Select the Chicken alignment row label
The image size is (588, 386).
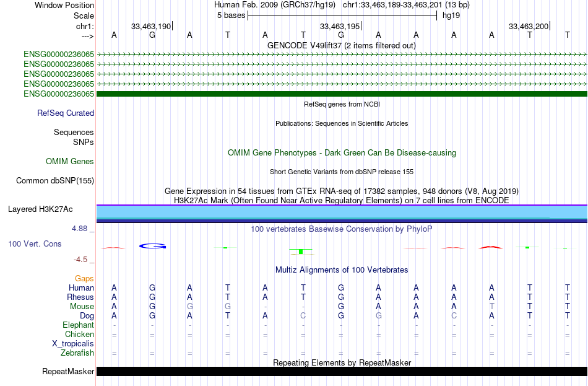pyautogui.click(x=79, y=334)
